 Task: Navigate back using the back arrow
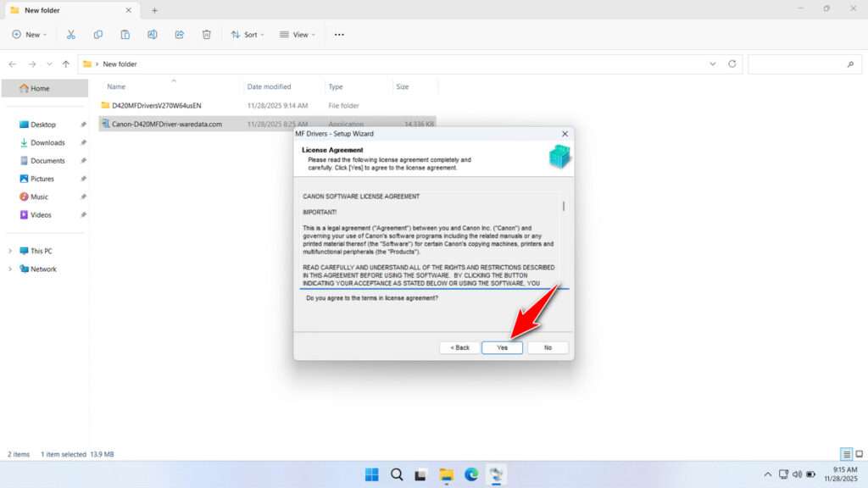tap(12, 64)
